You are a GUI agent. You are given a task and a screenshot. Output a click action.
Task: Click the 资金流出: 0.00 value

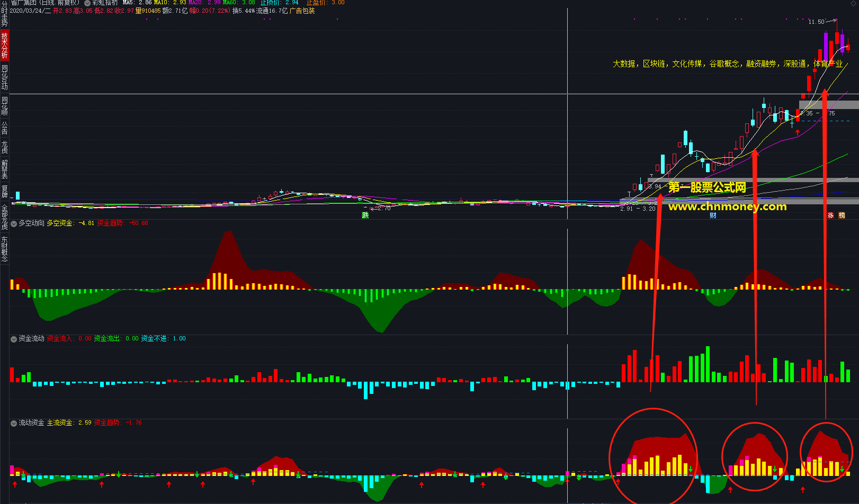117,339
